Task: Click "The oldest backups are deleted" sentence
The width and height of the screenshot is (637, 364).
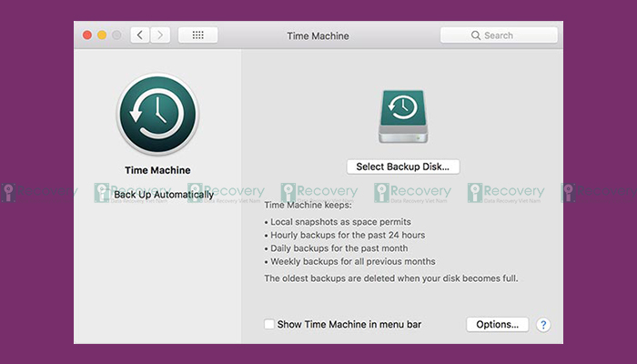Action: 391,278
